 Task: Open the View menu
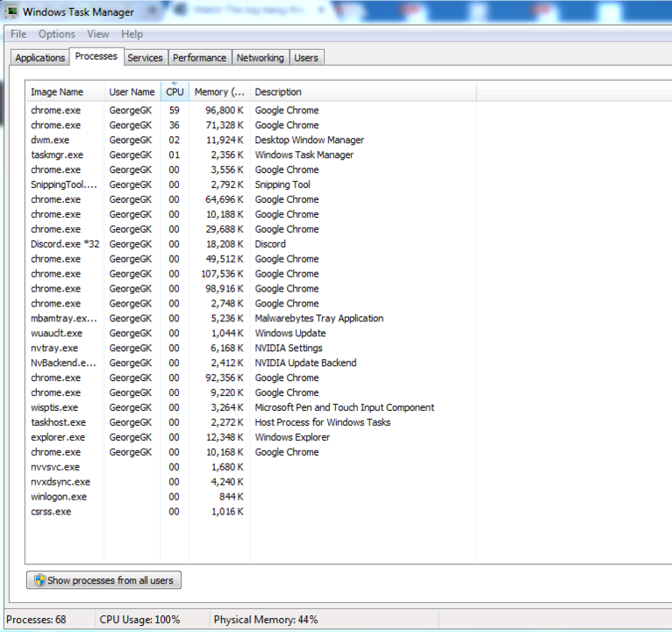click(97, 34)
